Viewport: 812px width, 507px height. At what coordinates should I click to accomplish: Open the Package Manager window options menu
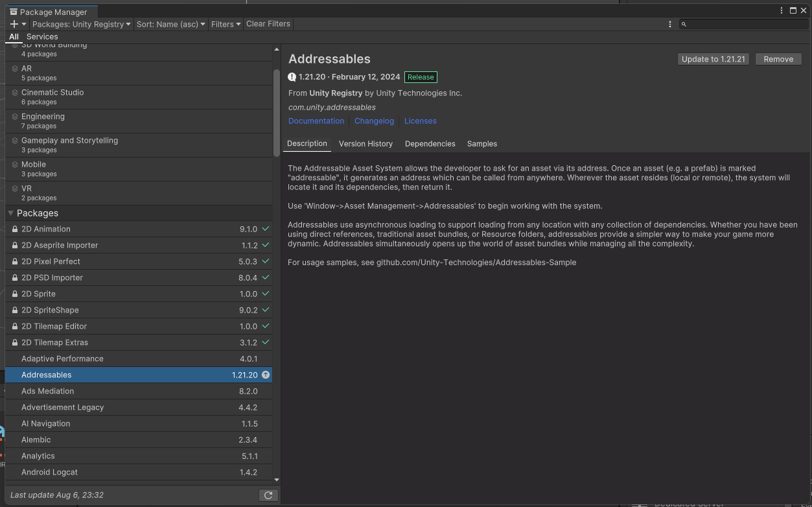pyautogui.click(x=782, y=10)
